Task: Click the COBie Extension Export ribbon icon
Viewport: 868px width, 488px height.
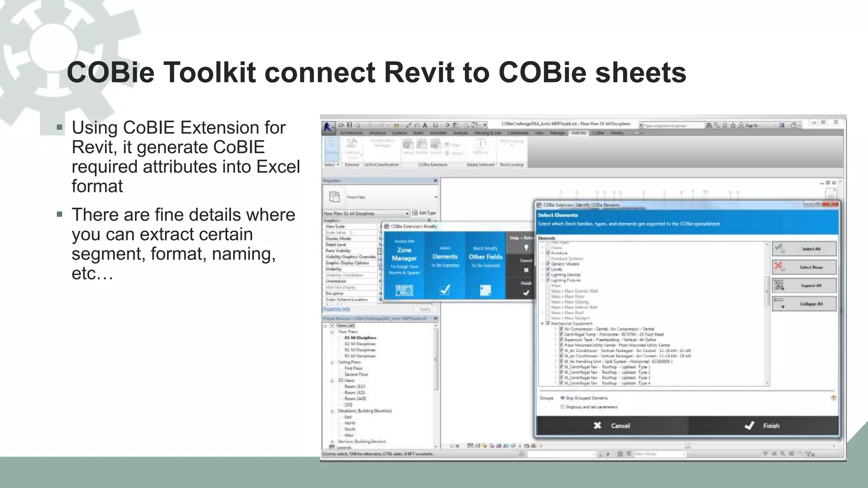Action: coord(435,144)
